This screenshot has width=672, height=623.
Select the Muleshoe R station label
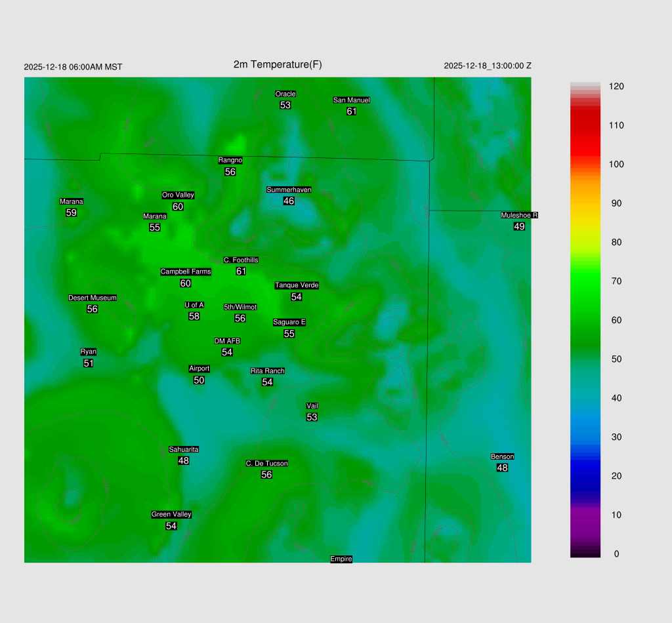tap(519, 215)
